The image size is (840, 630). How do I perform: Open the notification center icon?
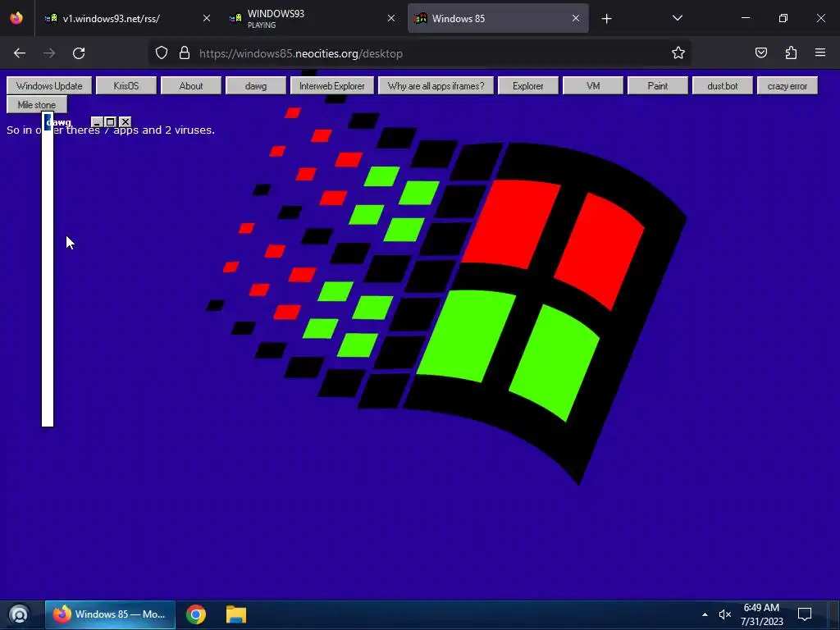coord(805,614)
